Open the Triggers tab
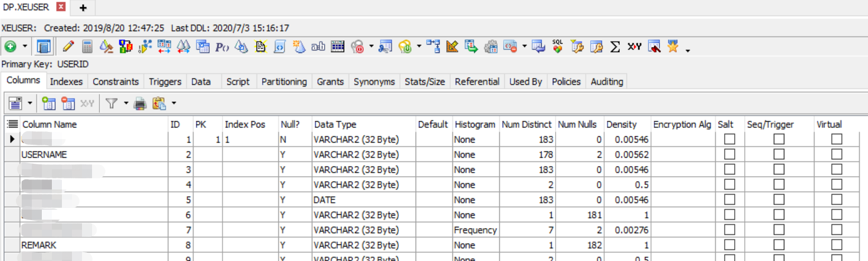 (x=165, y=82)
